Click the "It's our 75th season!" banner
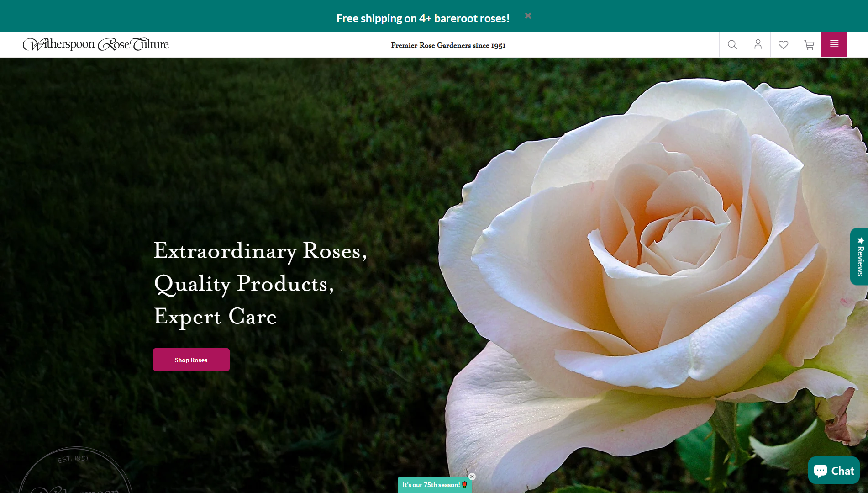Screen dimensions: 868x493 coord(431,485)
